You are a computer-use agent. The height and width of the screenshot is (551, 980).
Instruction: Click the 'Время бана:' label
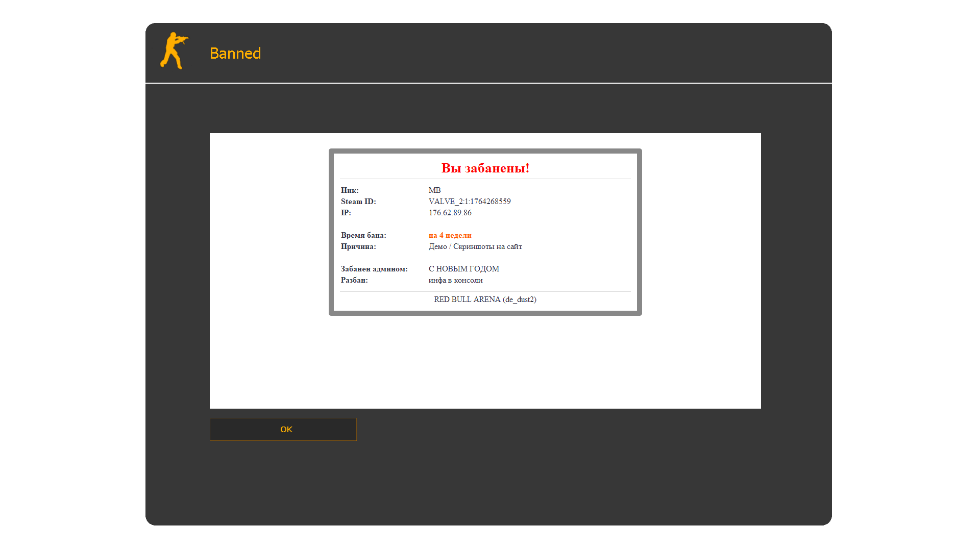[x=363, y=235]
